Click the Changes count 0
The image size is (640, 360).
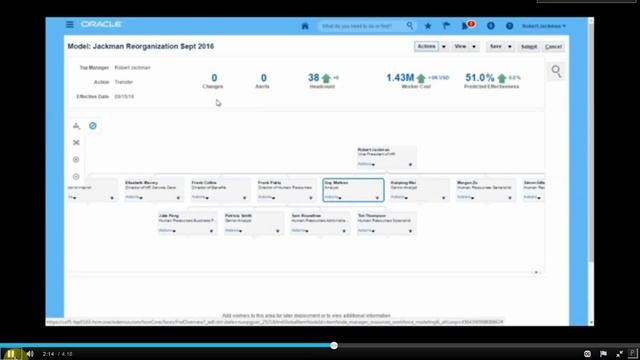click(214, 78)
